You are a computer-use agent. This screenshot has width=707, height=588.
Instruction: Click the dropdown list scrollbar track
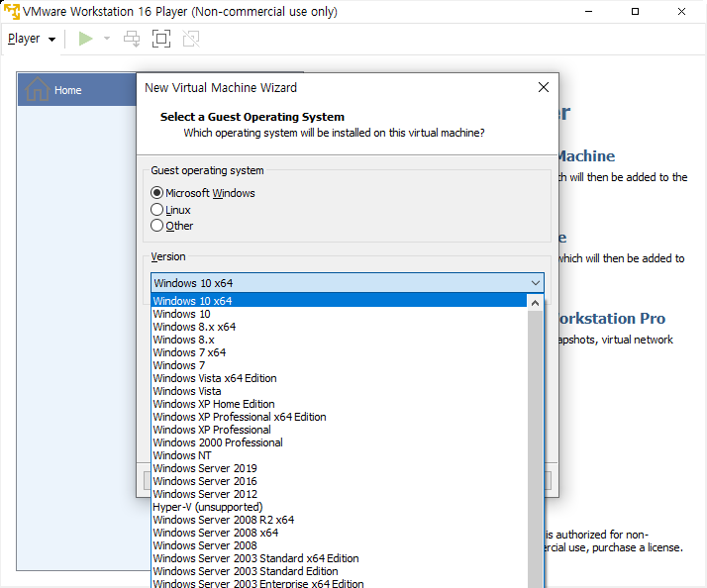535,448
